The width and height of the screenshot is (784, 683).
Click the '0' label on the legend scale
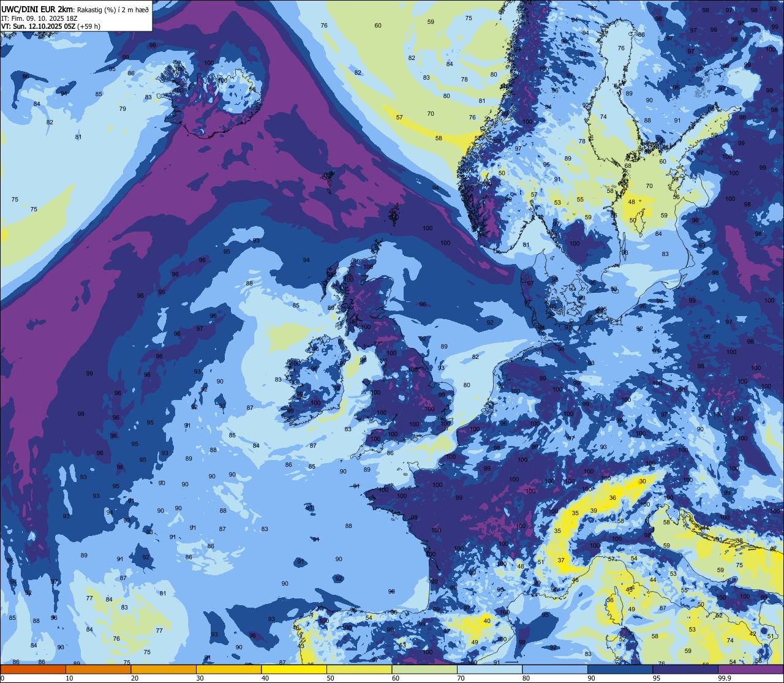pos(3,678)
